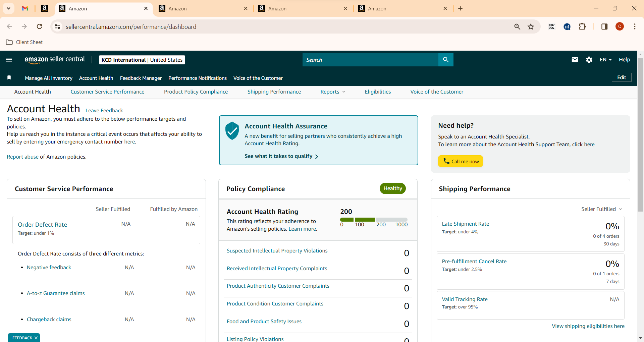The image size is (644, 342).
Task: Reload the current page
Action: (40, 26)
